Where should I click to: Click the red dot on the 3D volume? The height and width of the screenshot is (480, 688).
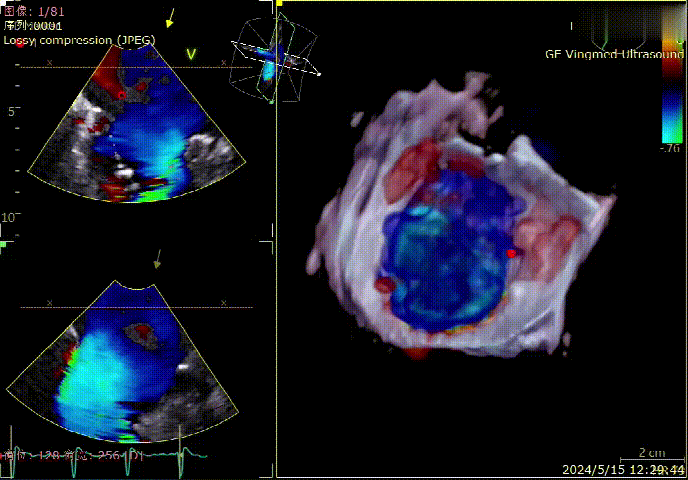coord(511,253)
